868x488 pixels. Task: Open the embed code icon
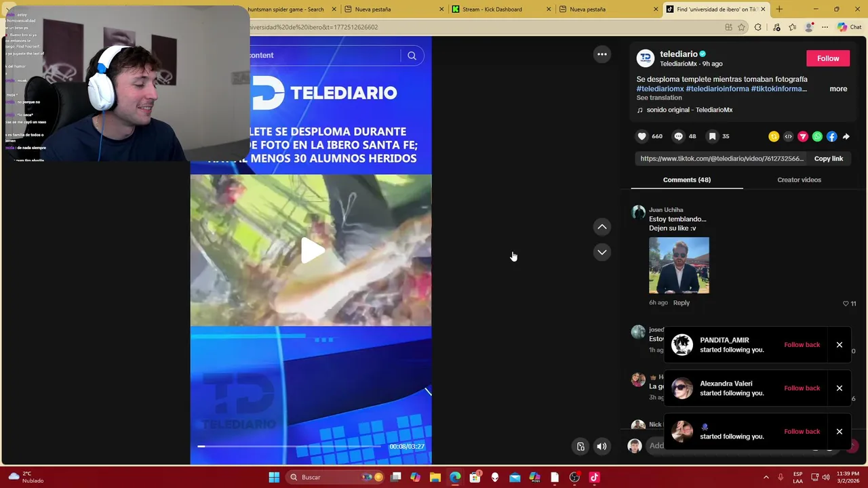(788, 136)
